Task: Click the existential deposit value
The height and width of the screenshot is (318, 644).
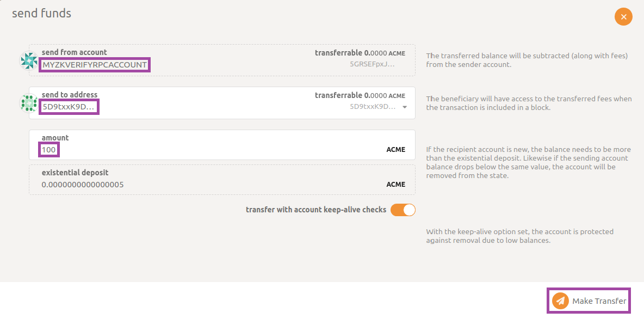Action: coord(83,185)
